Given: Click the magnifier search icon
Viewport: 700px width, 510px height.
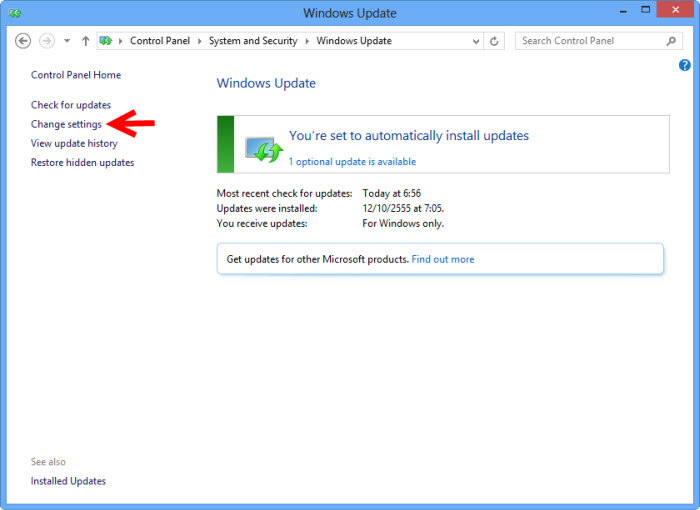Looking at the screenshot, I should click(x=671, y=41).
